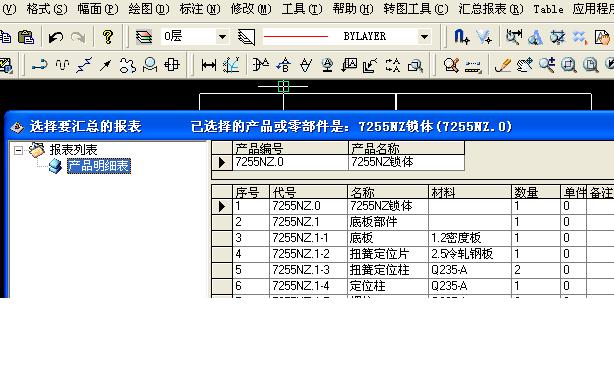Viewport: 614px width, 384px height.
Task: Open the 修改(M) menu
Action: pos(251,9)
